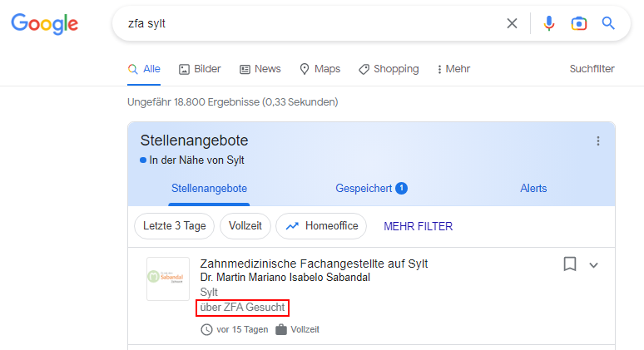Click the 'Stellenangebote' card heading
The height and width of the screenshot is (350, 644).
[194, 140]
